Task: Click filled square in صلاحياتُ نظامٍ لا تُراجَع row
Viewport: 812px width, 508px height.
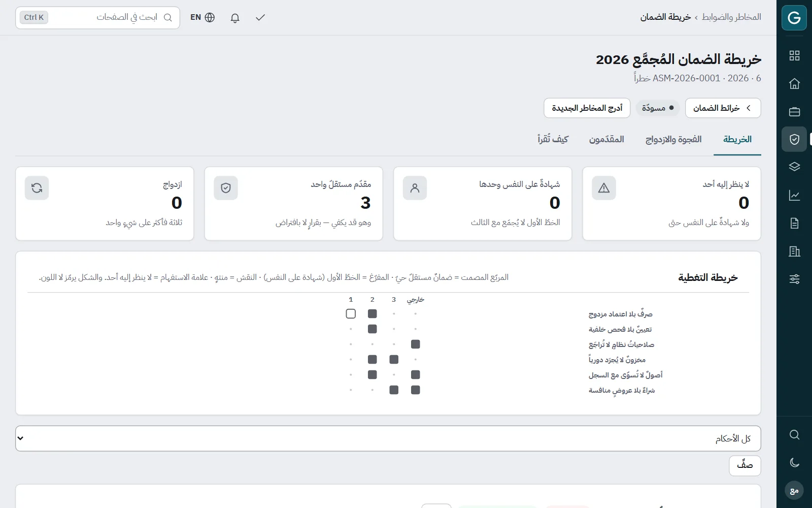Action: point(416,344)
